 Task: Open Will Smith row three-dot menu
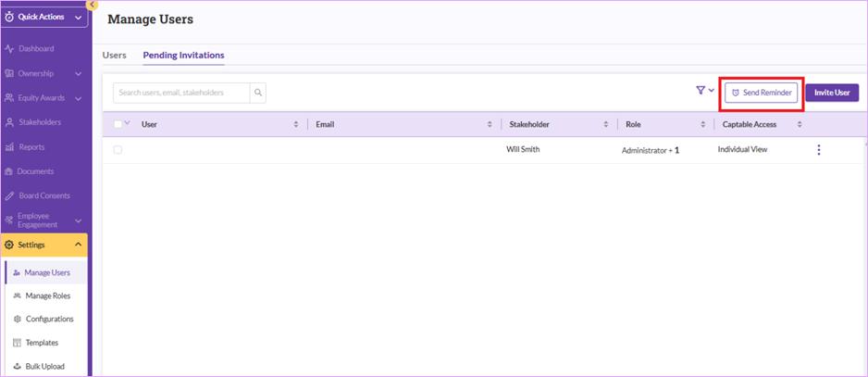[x=819, y=150]
